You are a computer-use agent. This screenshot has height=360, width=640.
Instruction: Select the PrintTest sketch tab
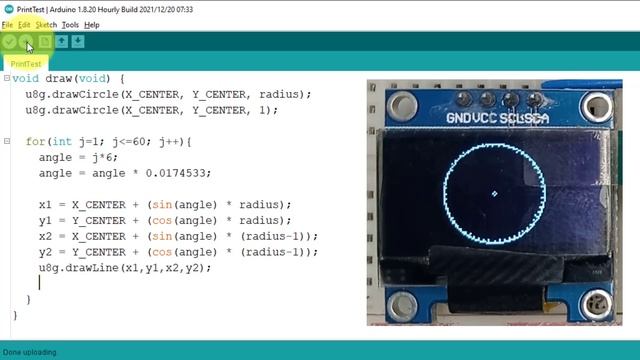tap(26, 64)
